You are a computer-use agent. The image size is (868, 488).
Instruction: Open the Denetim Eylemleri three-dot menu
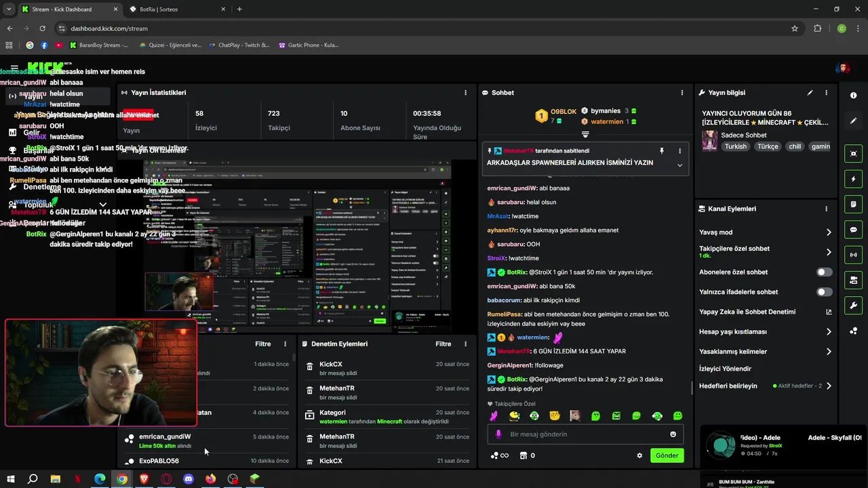coord(465,344)
